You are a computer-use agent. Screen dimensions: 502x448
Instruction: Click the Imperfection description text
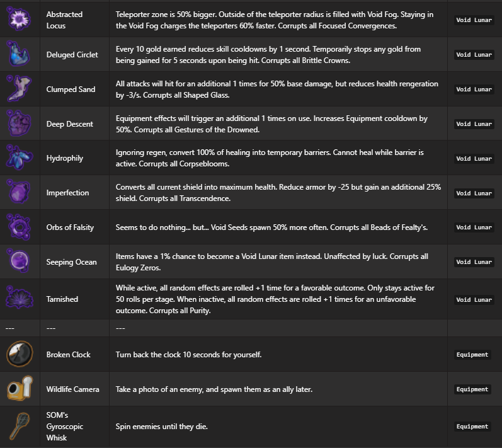pyautogui.click(x=278, y=193)
